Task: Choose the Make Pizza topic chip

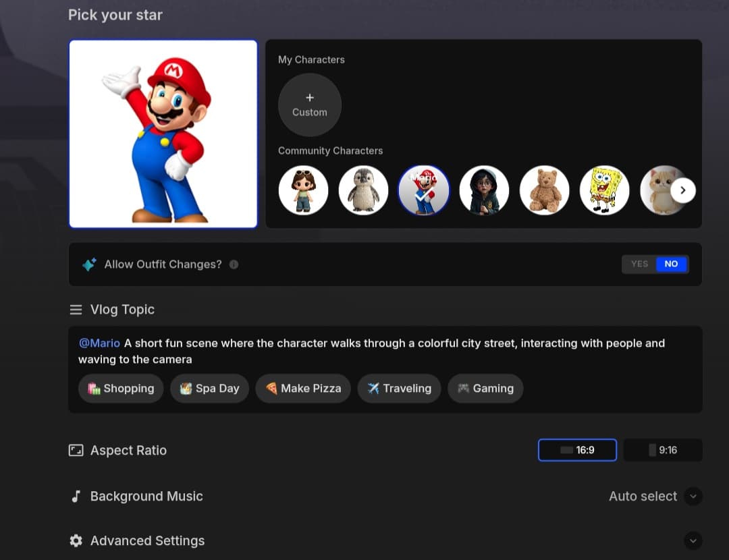Action: pos(303,389)
